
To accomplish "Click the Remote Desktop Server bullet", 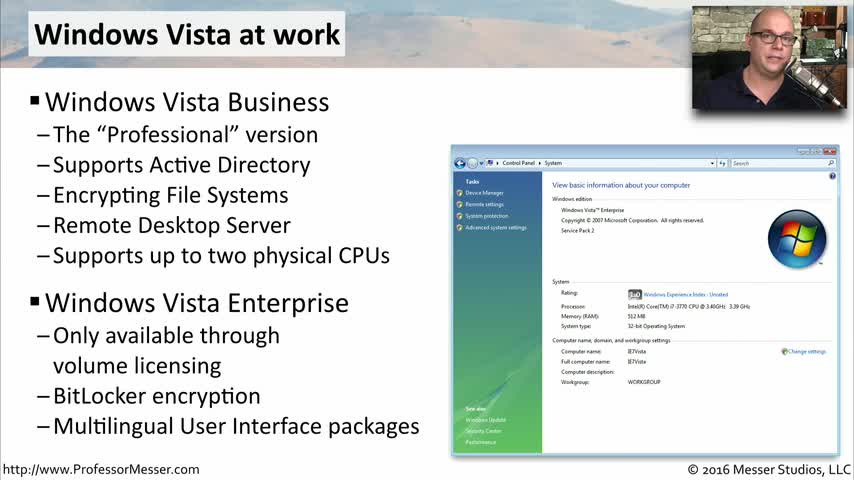I will [x=172, y=226].
